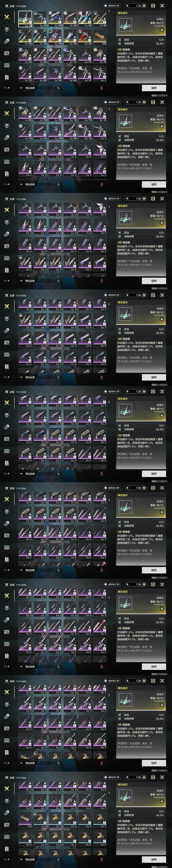Click the plus icon beside 126 in top screenshot
This screenshot has height=868, width=172.
click(144, 6)
